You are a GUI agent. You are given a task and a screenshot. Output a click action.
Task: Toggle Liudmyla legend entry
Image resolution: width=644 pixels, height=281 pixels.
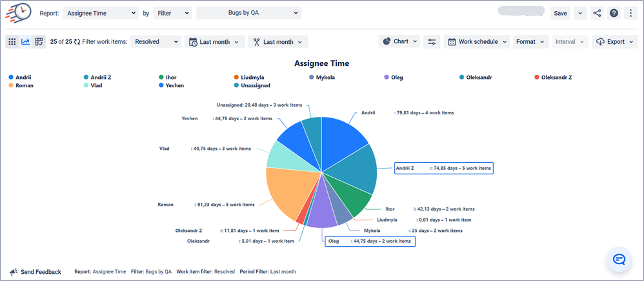pos(249,78)
